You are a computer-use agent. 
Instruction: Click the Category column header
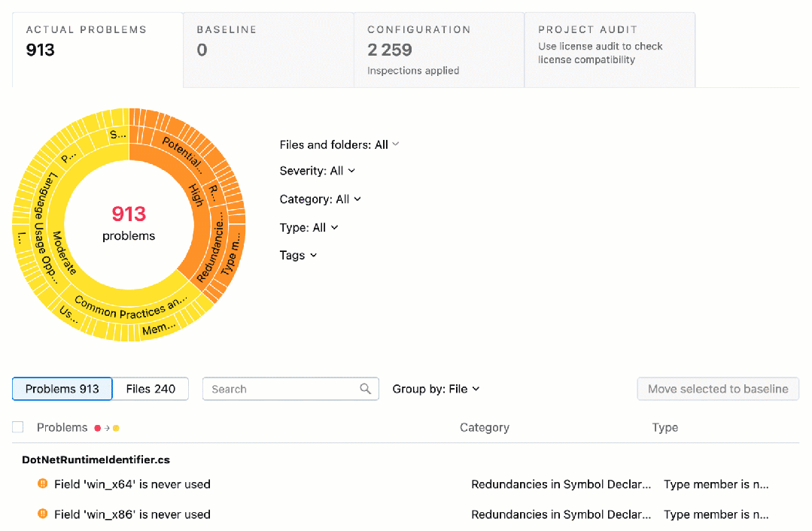pyautogui.click(x=485, y=427)
